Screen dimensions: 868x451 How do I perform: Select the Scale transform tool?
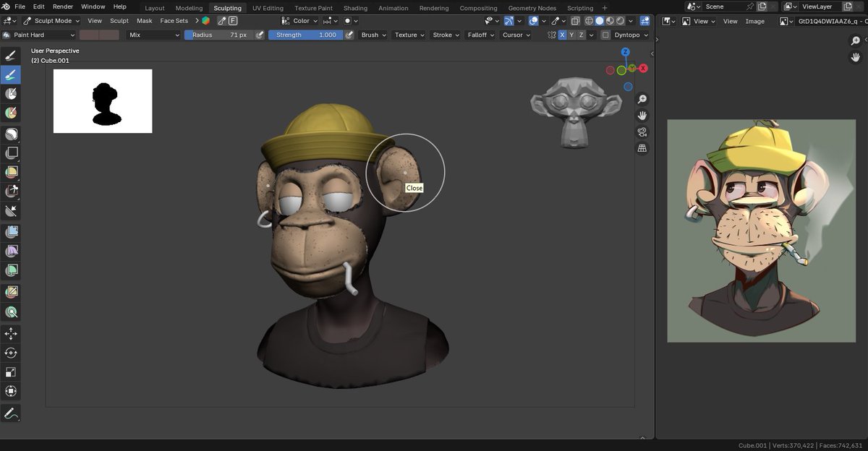tap(11, 372)
